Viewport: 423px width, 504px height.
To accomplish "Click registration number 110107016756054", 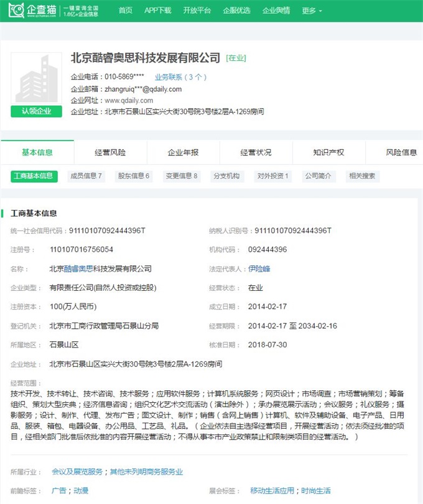I will [81, 250].
